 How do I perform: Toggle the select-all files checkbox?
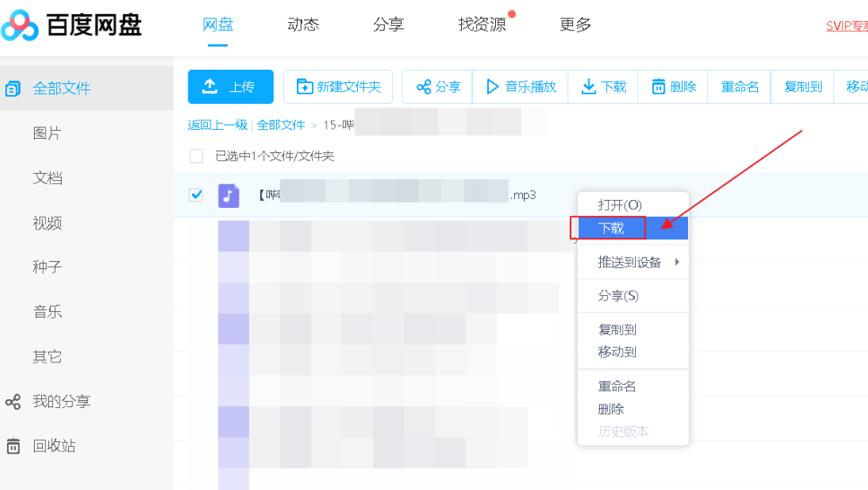click(196, 156)
